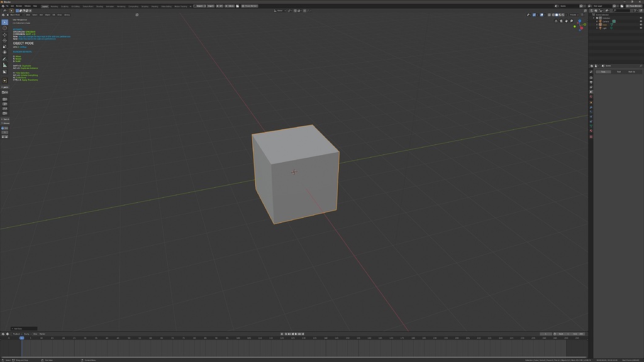Click the timeline current frame playhead
Image resolution: width=644 pixels, height=362 pixels.
coord(21,337)
